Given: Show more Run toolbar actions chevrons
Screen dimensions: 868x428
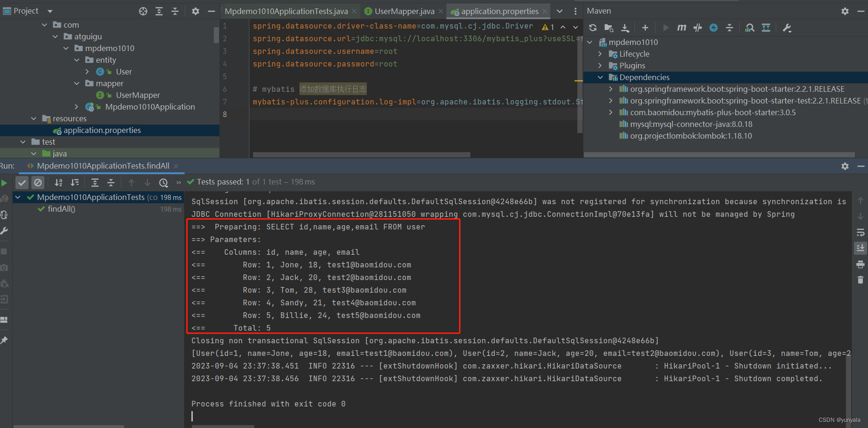Looking at the screenshot, I should pyautogui.click(x=179, y=183).
